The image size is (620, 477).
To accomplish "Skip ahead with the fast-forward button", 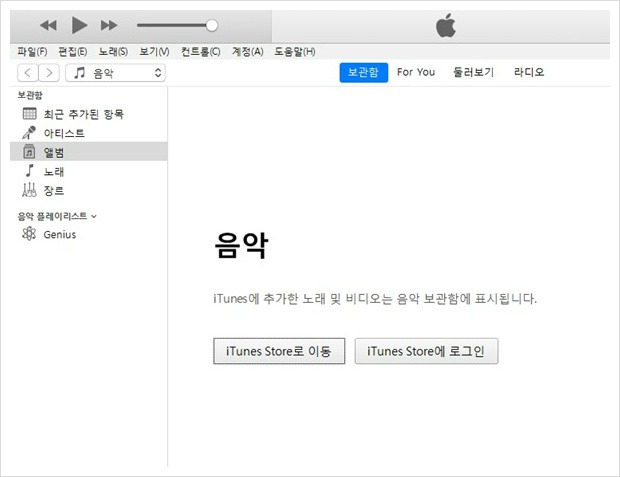I will click(x=109, y=26).
